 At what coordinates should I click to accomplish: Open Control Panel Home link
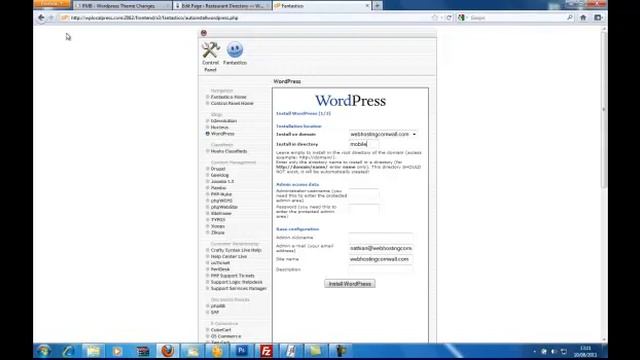(x=232, y=103)
